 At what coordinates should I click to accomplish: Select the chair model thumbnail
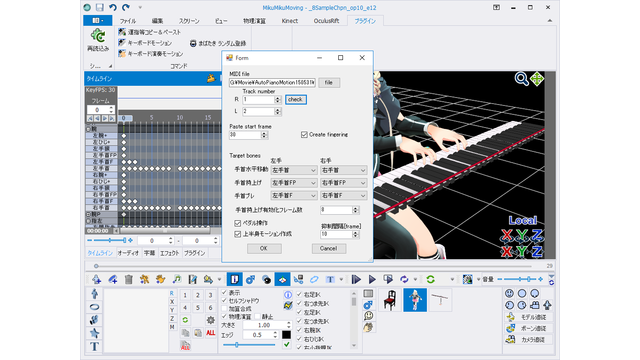[390, 300]
